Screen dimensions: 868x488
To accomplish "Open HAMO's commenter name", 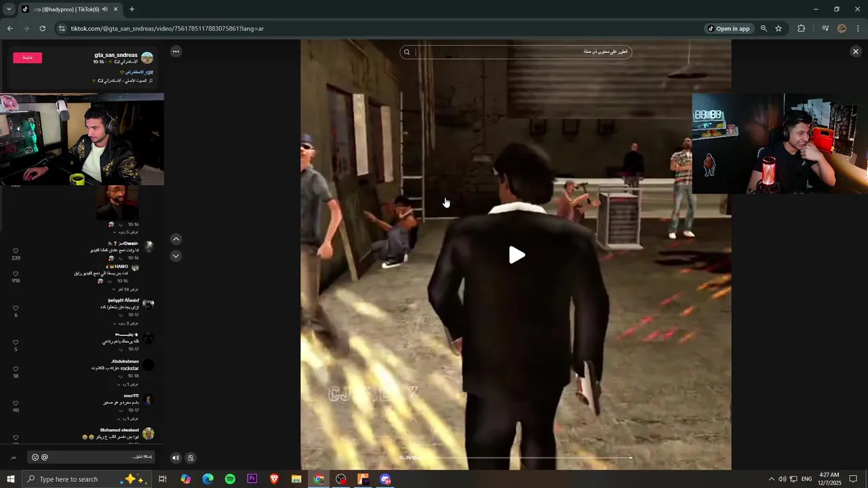I will (121, 266).
